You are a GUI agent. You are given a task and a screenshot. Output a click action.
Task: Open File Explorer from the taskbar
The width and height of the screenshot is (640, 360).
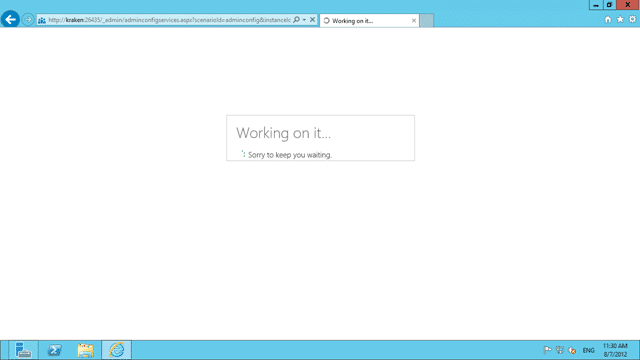pyautogui.click(x=85, y=350)
